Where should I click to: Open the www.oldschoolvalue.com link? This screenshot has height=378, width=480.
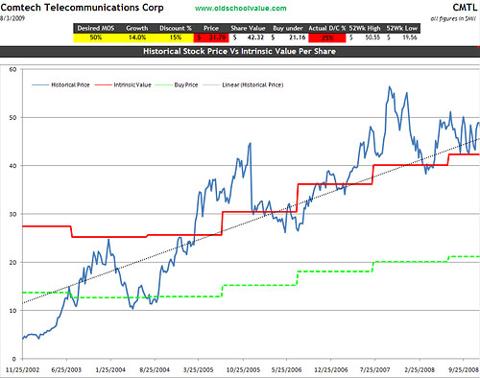pyautogui.click(x=240, y=8)
